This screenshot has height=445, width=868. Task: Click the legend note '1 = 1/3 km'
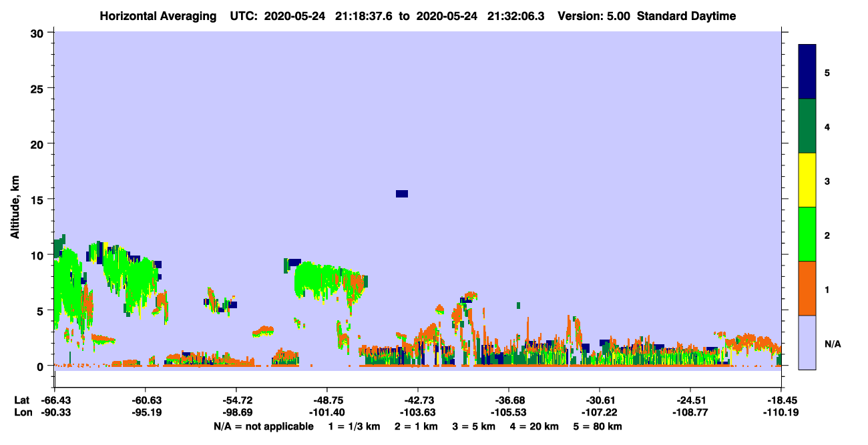tap(355, 426)
